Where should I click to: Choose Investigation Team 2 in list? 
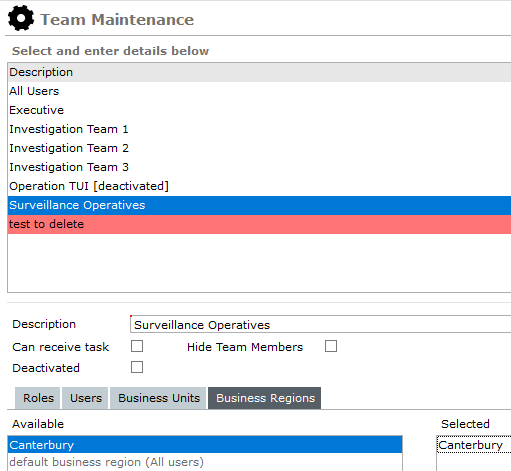(x=259, y=148)
